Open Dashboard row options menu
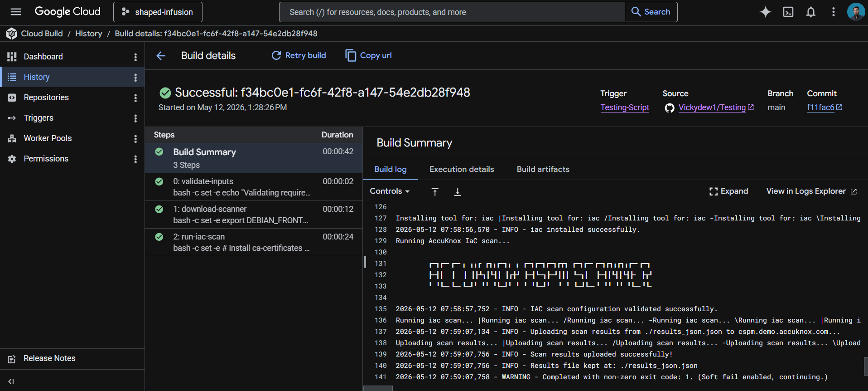Screen dimensions: 868x391 click(135, 57)
